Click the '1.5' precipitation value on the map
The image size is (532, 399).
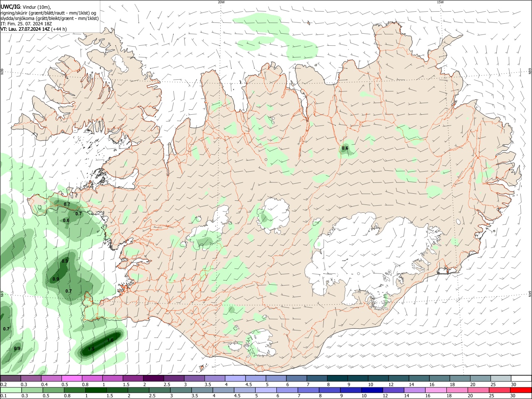tap(91, 349)
